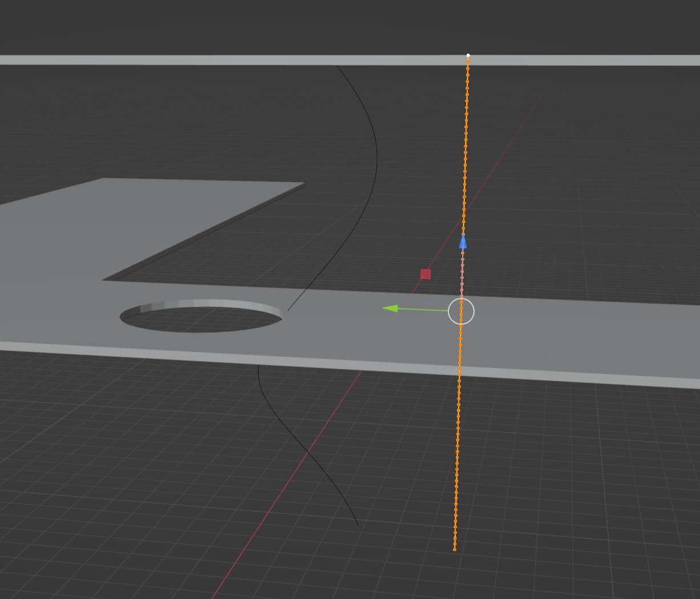Click the green Y-axis move gizmo arrow
Image resolution: width=700 pixels, height=599 pixels.
(391, 309)
